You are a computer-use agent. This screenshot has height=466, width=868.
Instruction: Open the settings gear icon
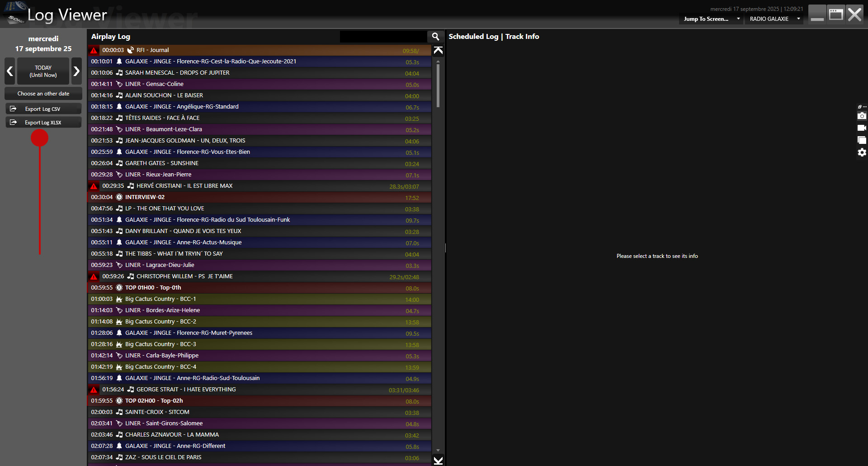tap(862, 152)
